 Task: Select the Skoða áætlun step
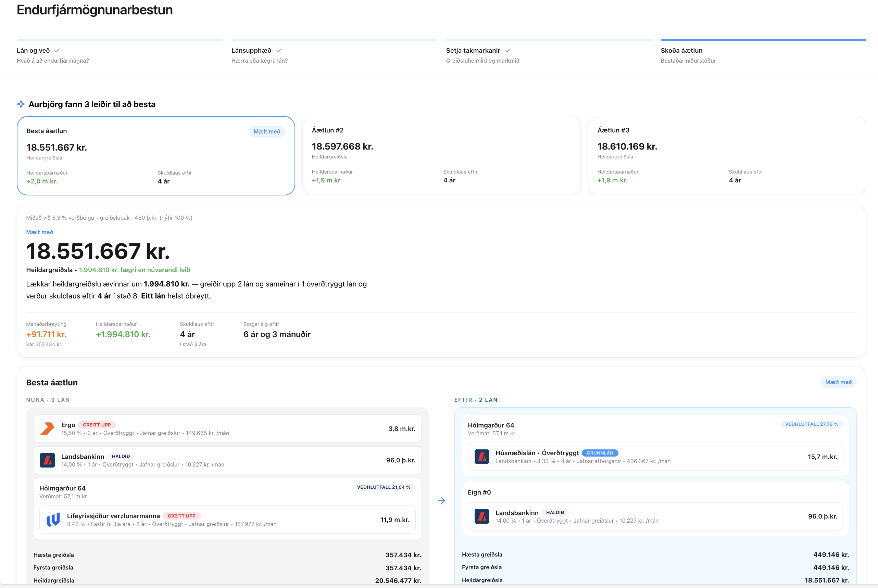click(763, 52)
